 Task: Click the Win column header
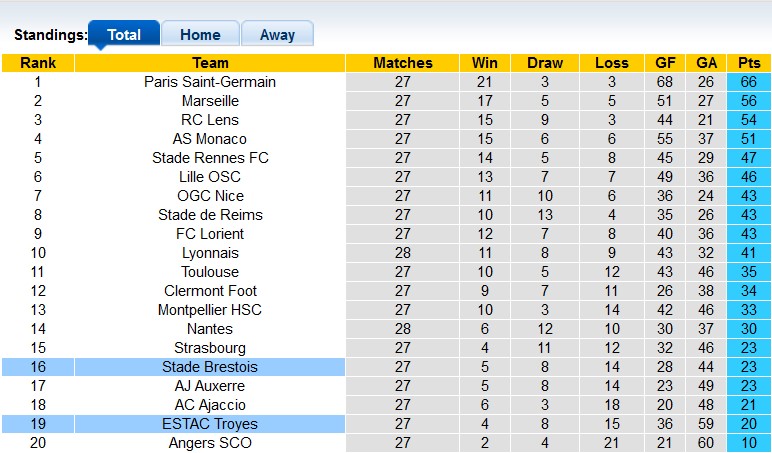485,63
